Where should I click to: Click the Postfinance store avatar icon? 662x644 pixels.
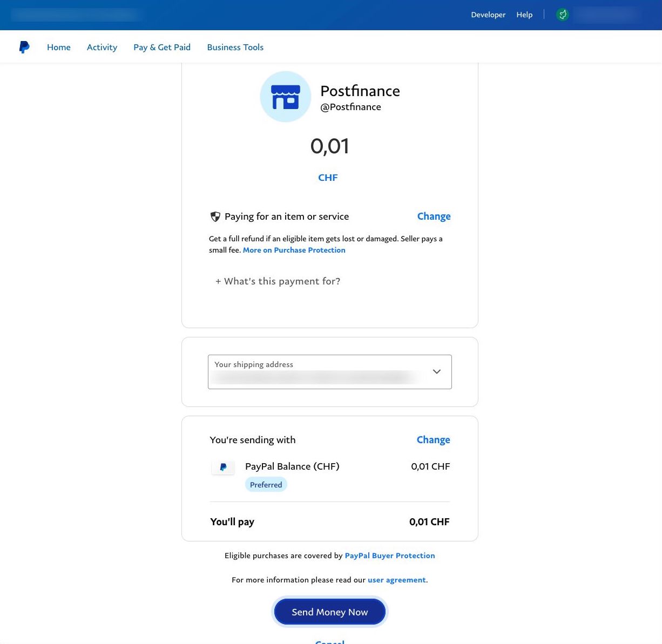(286, 97)
